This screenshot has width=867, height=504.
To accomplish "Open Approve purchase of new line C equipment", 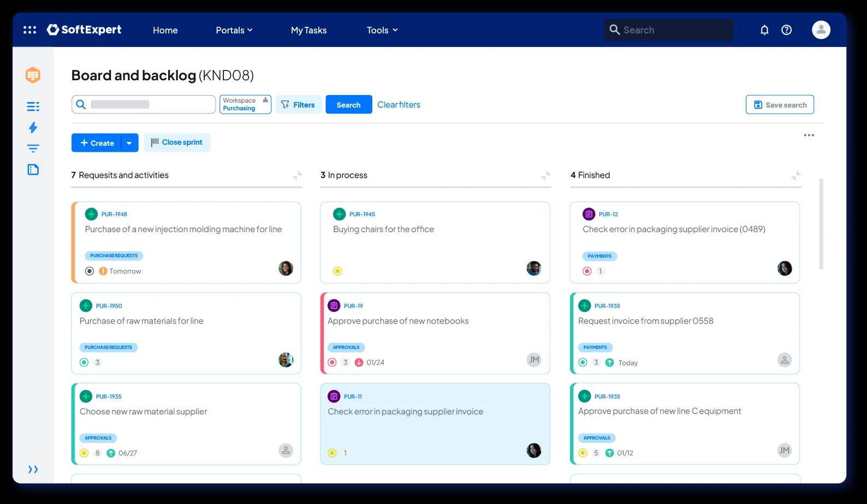I will pyautogui.click(x=685, y=424).
